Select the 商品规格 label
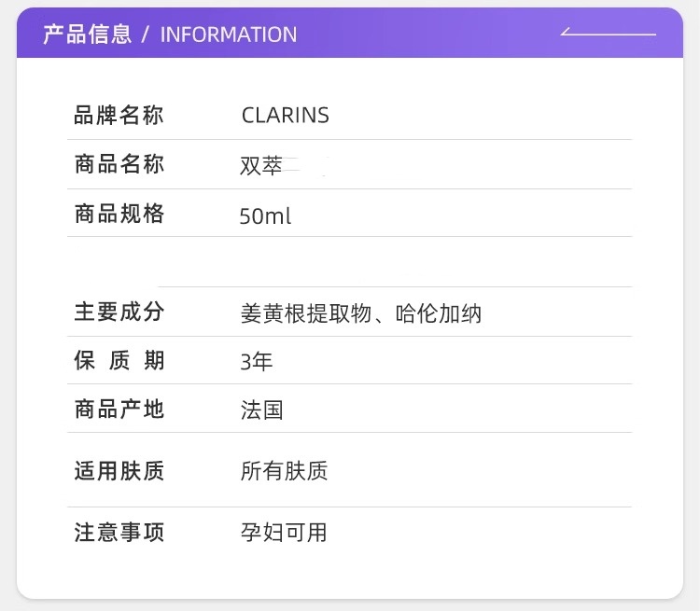This screenshot has height=611, width=700. (119, 214)
